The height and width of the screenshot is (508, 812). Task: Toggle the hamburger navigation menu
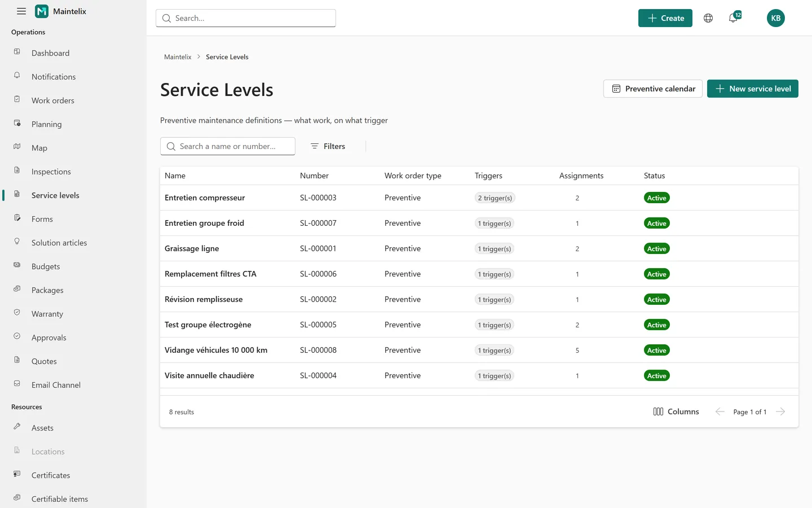(x=21, y=11)
